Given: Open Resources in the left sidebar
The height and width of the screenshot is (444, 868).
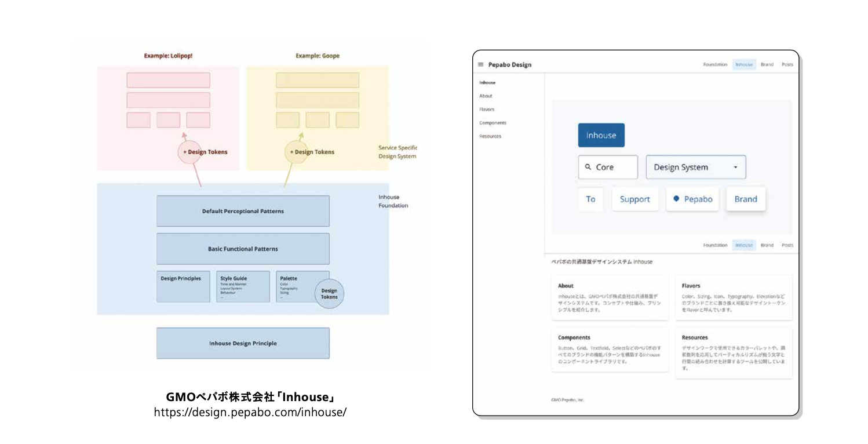Looking at the screenshot, I should (x=490, y=136).
